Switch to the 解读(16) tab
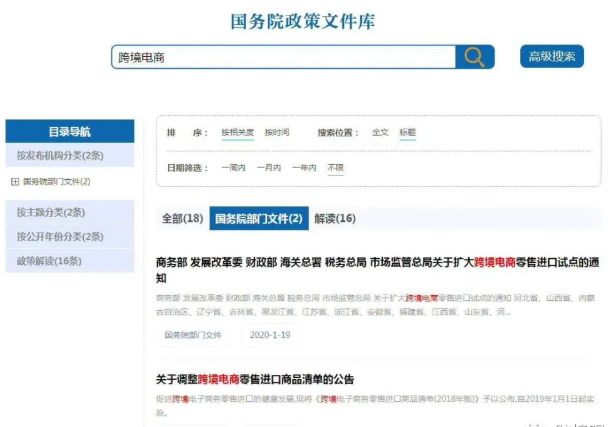 335,218
